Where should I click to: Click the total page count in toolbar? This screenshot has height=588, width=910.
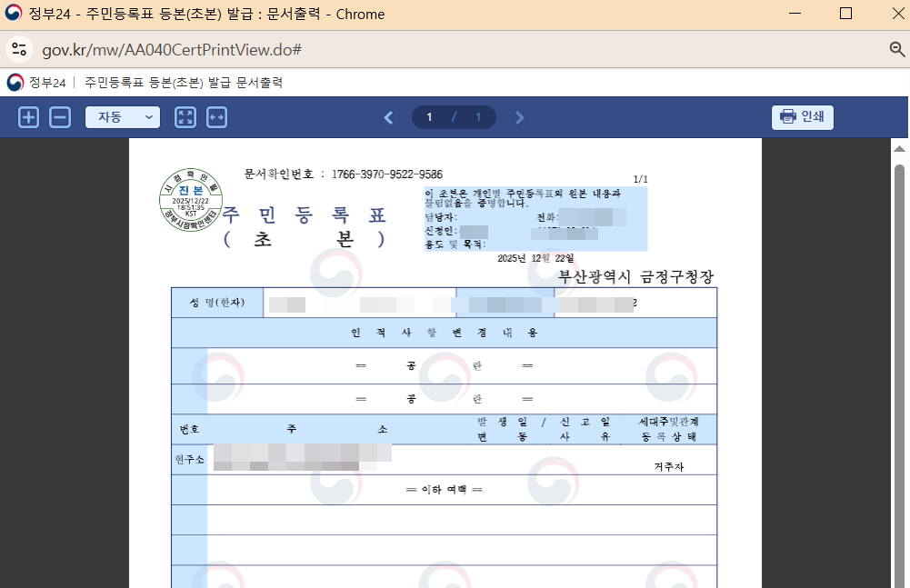pos(478,117)
